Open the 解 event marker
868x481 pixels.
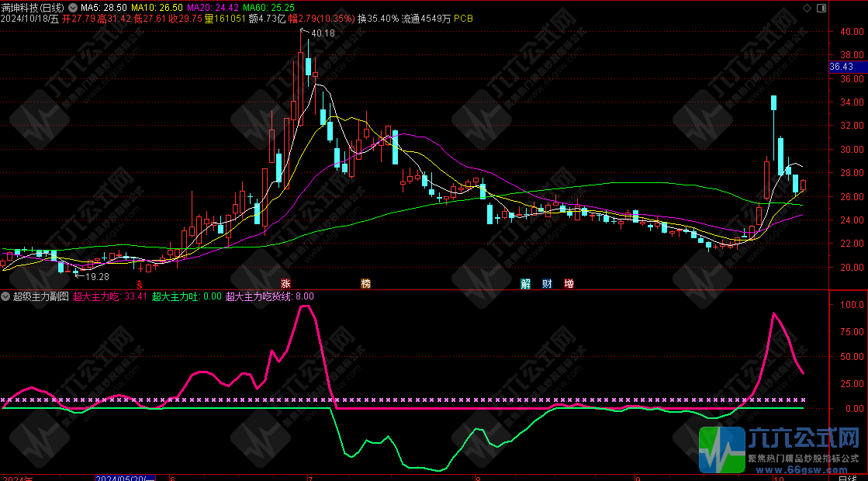coord(525,284)
